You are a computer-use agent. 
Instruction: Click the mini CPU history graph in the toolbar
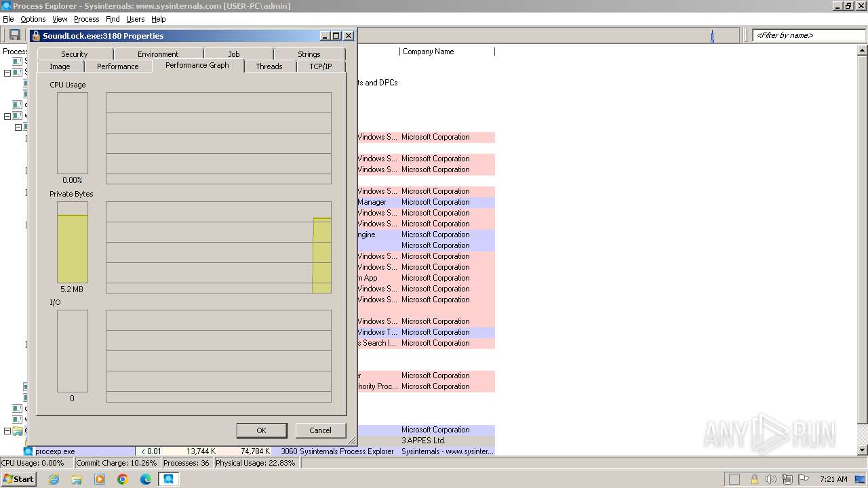point(548,35)
